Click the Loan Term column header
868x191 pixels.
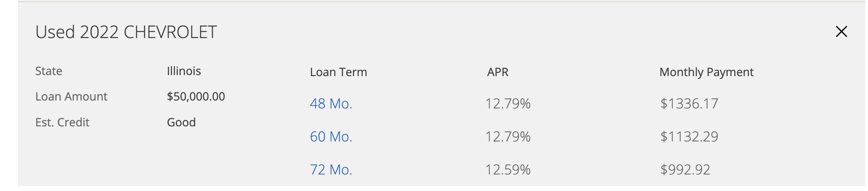339,72
